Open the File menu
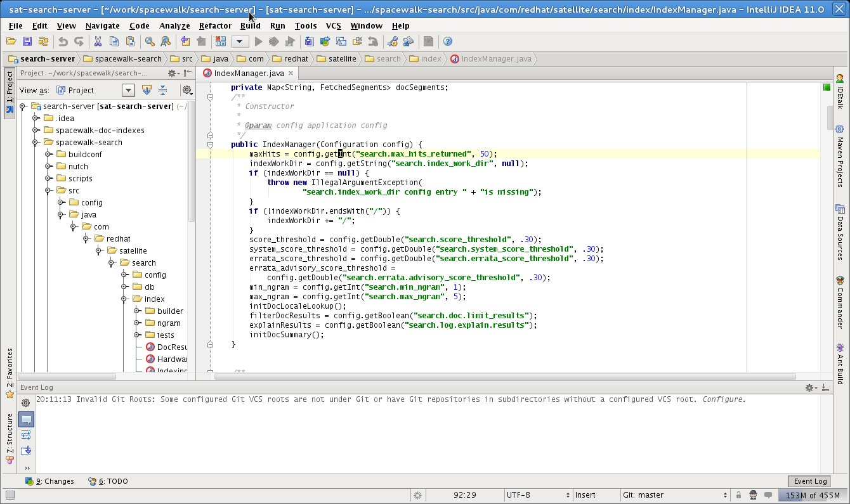Image resolution: width=850 pixels, height=504 pixels. click(x=16, y=25)
